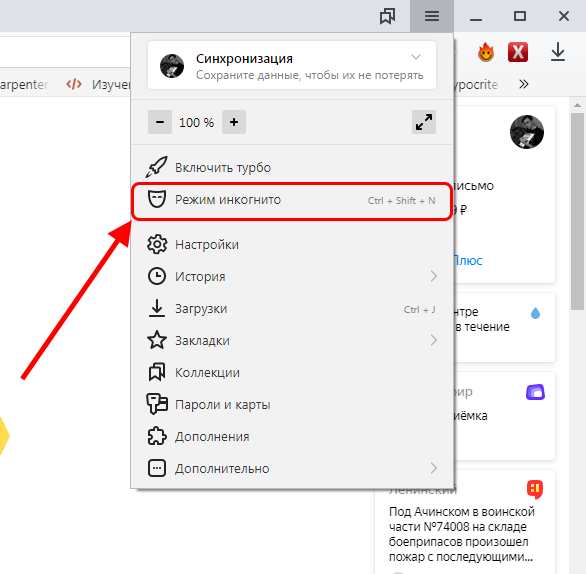The image size is (586, 574).
Task: Decrease zoom with the minus button
Action: [x=160, y=122]
